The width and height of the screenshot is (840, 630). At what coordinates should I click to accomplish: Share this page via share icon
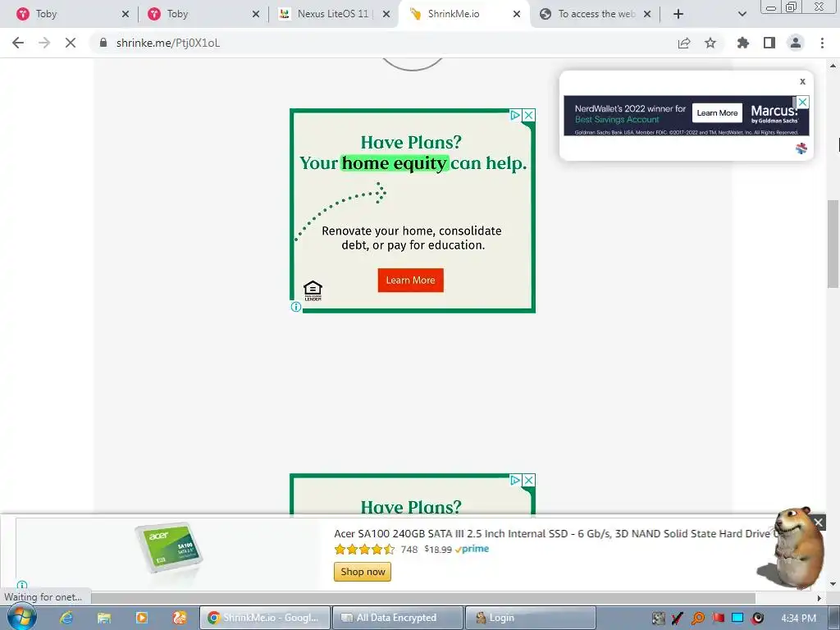coord(684,43)
